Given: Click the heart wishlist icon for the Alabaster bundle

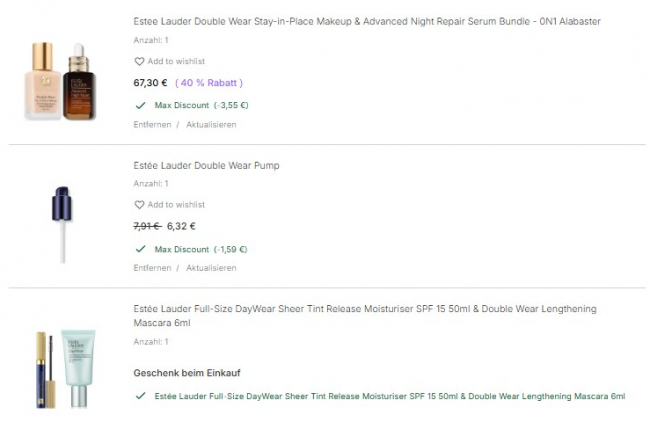Looking at the screenshot, I should (x=139, y=61).
